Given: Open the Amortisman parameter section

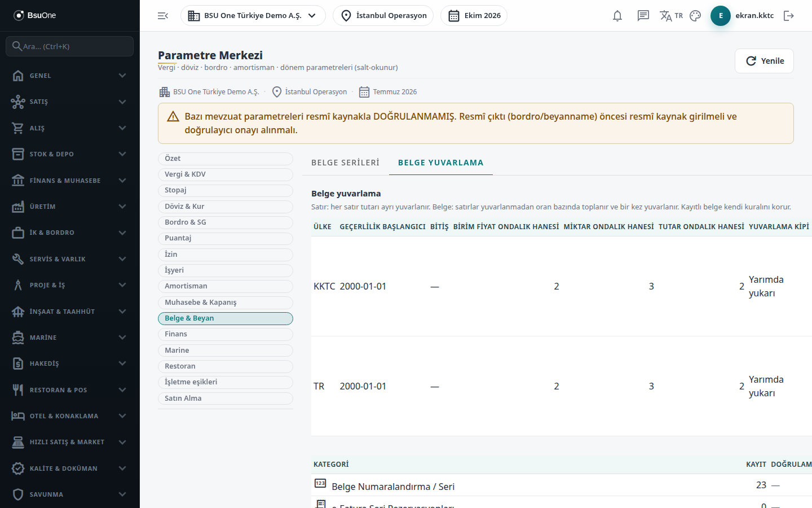Looking at the screenshot, I should pos(226,286).
